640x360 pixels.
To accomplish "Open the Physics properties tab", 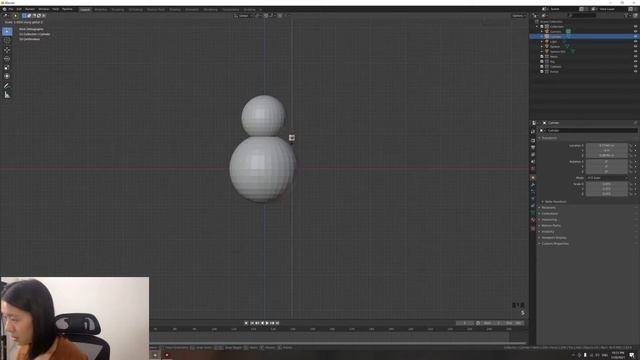I will click(x=533, y=199).
